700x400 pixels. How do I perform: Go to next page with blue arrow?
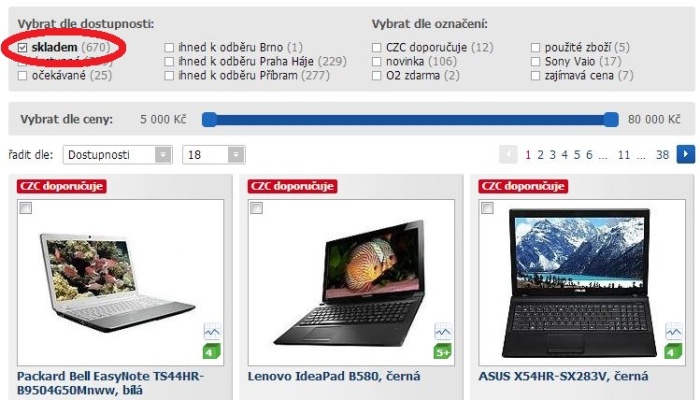tap(686, 154)
